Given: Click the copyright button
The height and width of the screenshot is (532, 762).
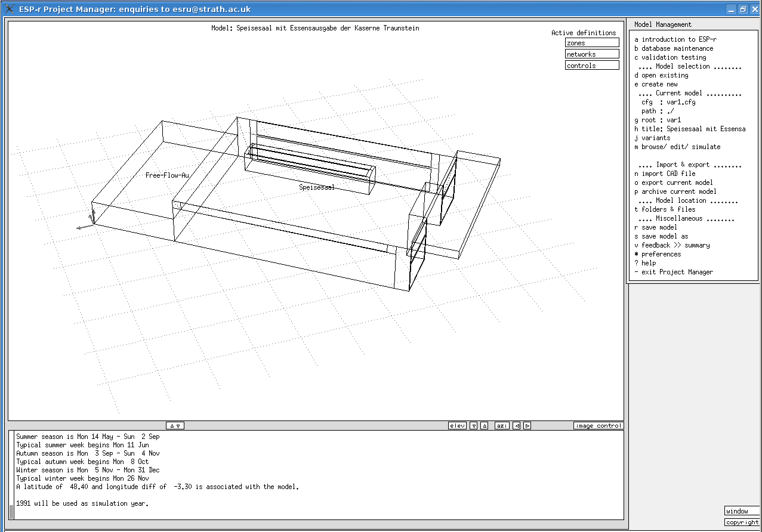Looking at the screenshot, I should (742, 522).
